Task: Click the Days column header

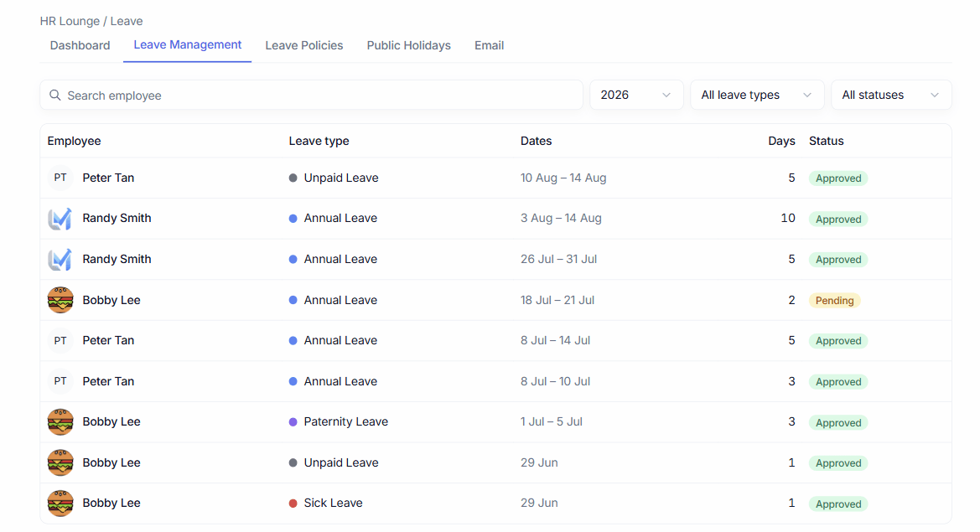Action: (x=781, y=141)
